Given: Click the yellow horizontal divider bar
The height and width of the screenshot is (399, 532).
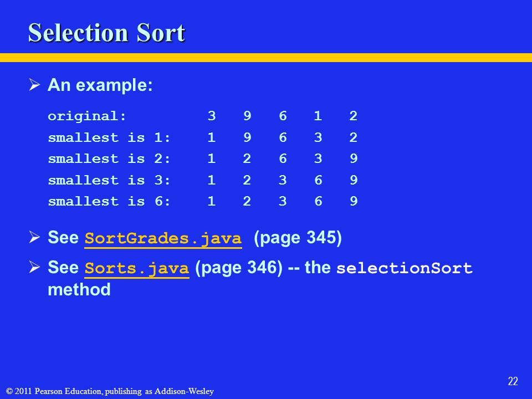Looking at the screenshot, I should tap(266, 58).
